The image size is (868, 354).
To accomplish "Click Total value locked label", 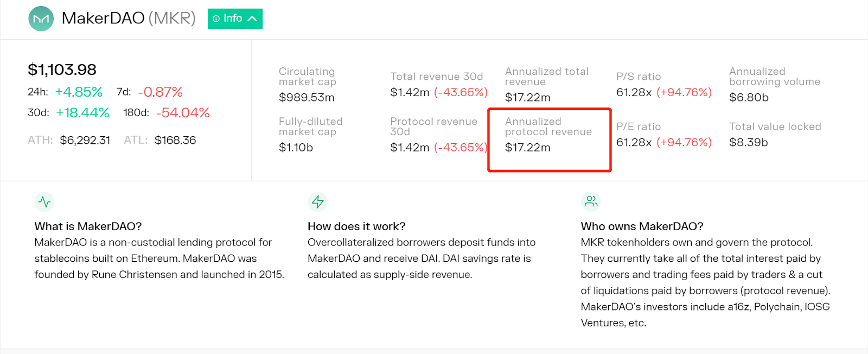I will click(x=775, y=127).
